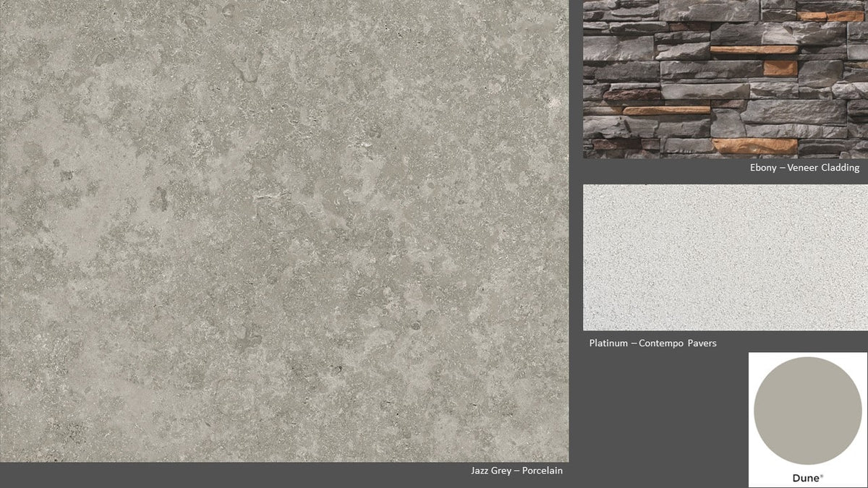868x488 pixels.
Task: Select the Ebony stacked stone cladding photo
Action: [726, 79]
